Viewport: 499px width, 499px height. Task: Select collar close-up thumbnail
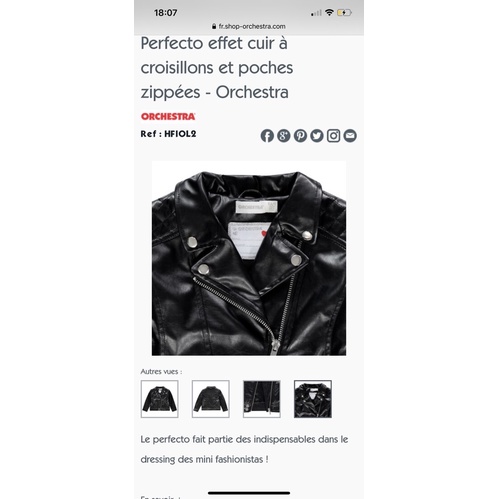pyautogui.click(x=313, y=399)
